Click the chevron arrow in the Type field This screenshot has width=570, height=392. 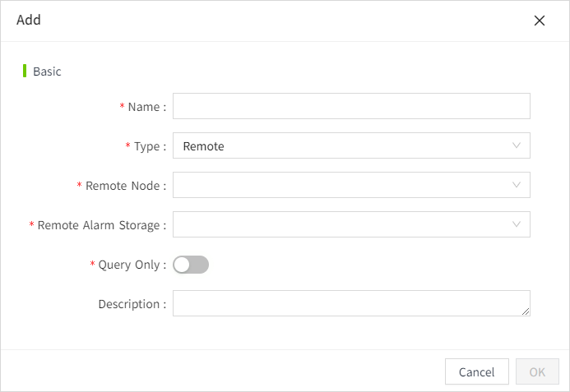coord(517,145)
